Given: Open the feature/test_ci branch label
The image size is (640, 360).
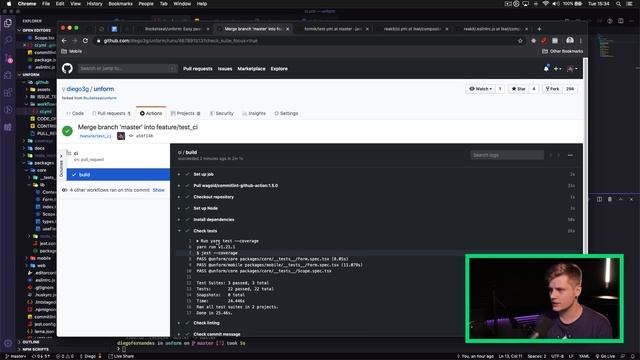Looking at the screenshot, I should coord(95,136).
